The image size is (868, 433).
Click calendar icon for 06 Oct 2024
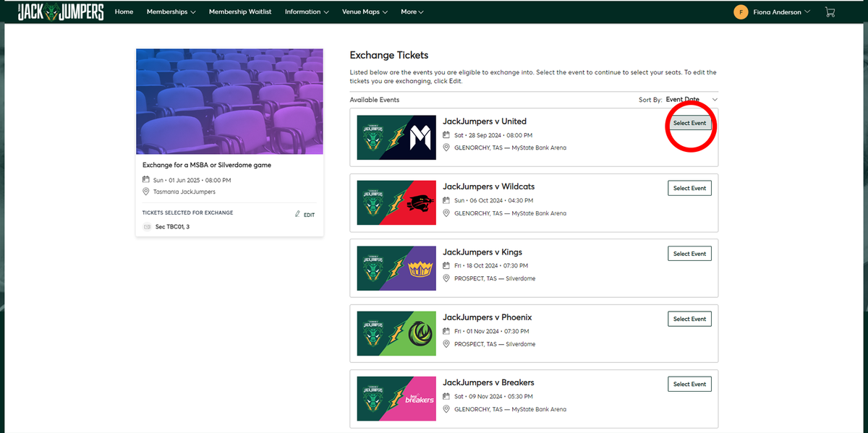pos(447,201)
